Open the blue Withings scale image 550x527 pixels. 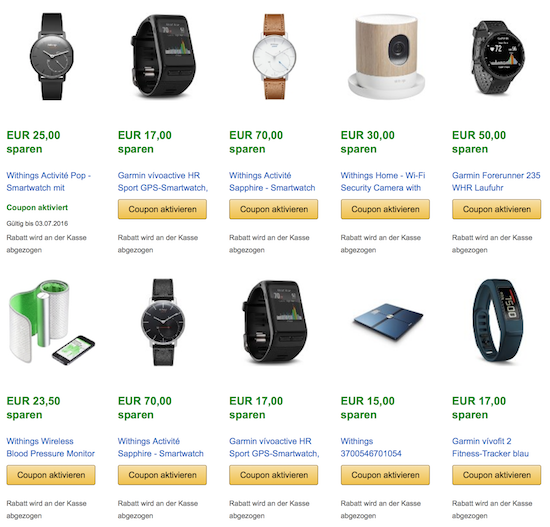(x=388, y=321)
